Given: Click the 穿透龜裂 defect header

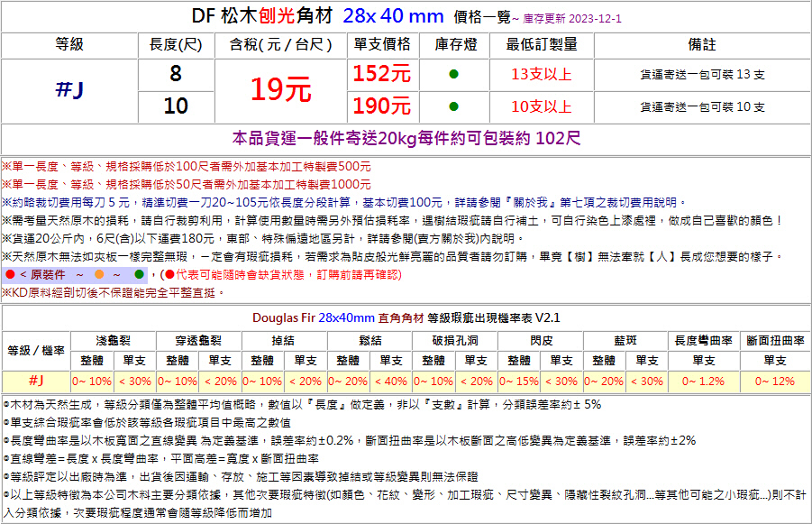Looking at the screenshot, I should pyautogui.click(x=198, y=341).
